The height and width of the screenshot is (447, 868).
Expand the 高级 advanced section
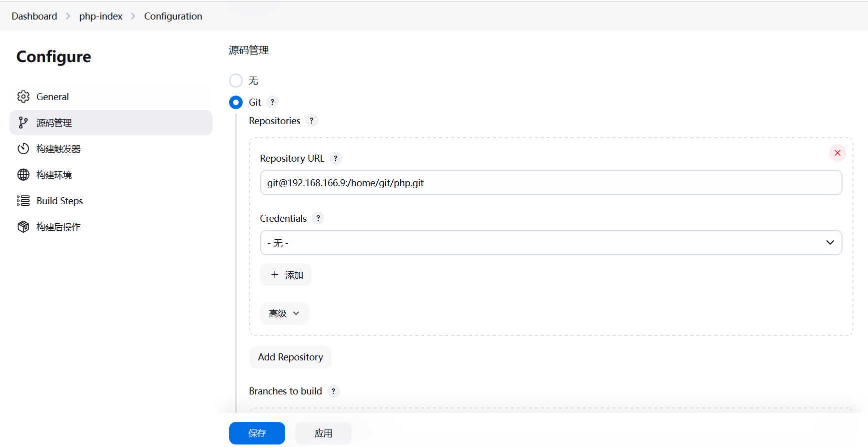click(x=284, y=313)
